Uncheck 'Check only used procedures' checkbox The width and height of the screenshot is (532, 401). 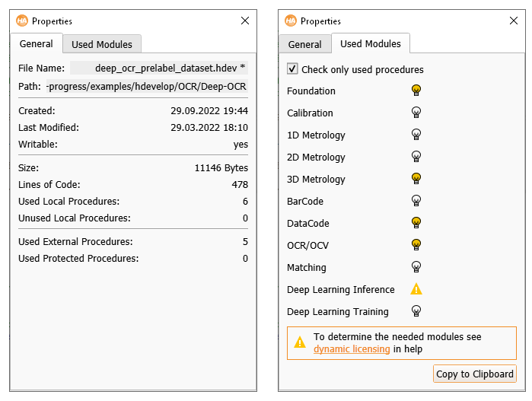[x=293, y=69]
